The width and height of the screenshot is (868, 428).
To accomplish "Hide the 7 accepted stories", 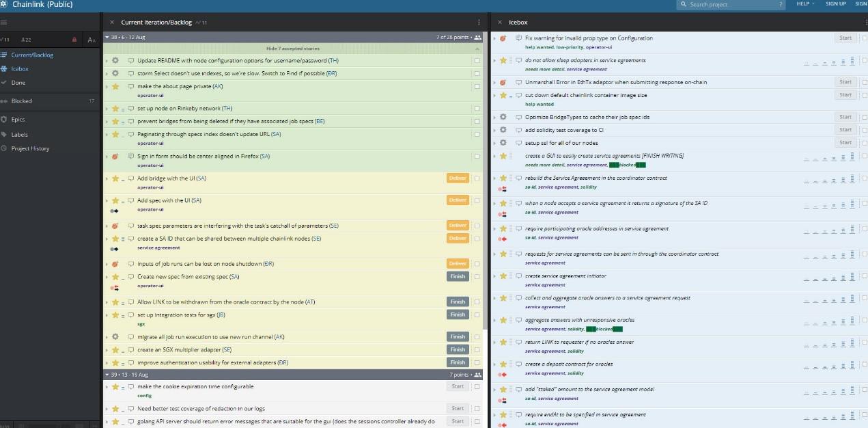I will point(292,49).
